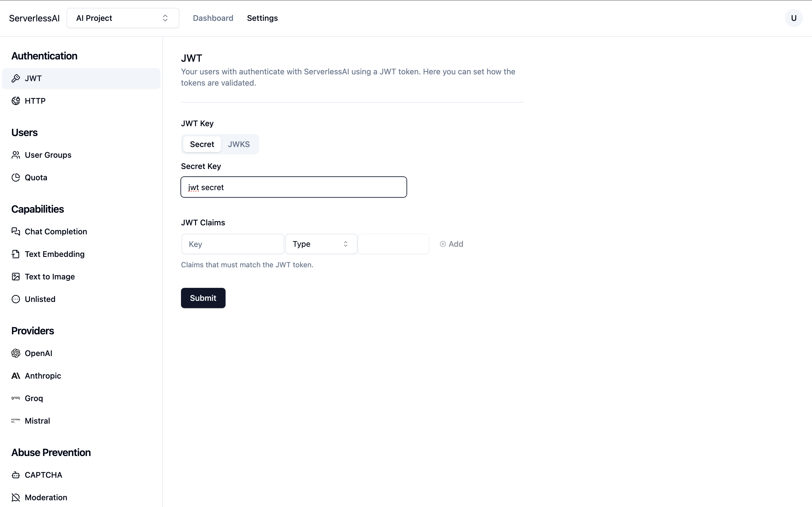Screen dimensions: 812x507
Task: Submit the JWT configuration form
Action: pyautogui.click(x=203, y=298)
